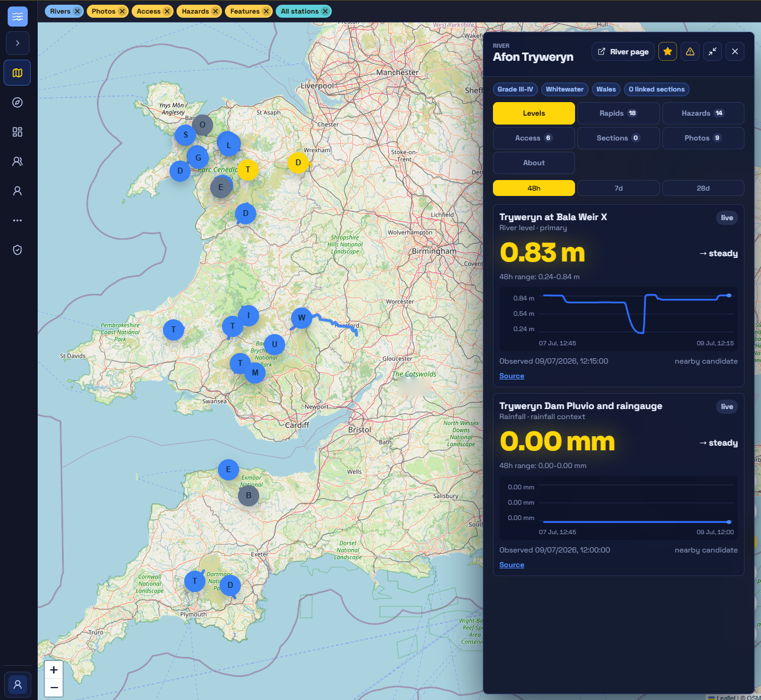Toggle the Rivers filter label
761x700 pixels.
coord(60,11)
